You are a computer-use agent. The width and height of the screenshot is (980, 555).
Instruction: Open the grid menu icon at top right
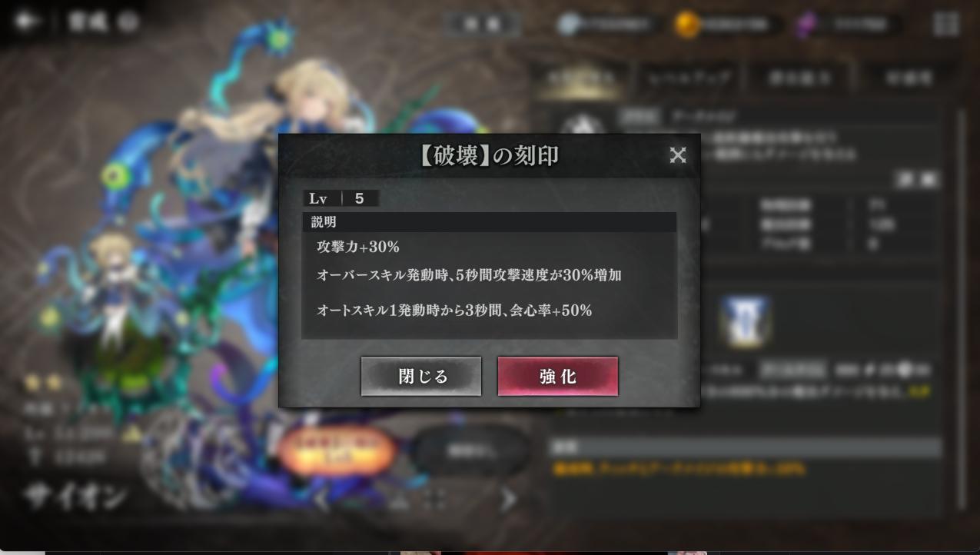(946, 24)
